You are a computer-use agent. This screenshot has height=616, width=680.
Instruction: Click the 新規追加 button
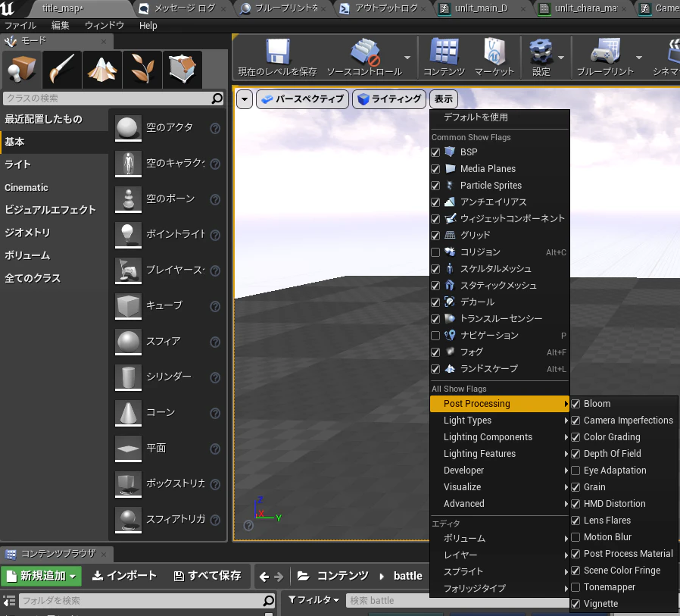[42, 576]
